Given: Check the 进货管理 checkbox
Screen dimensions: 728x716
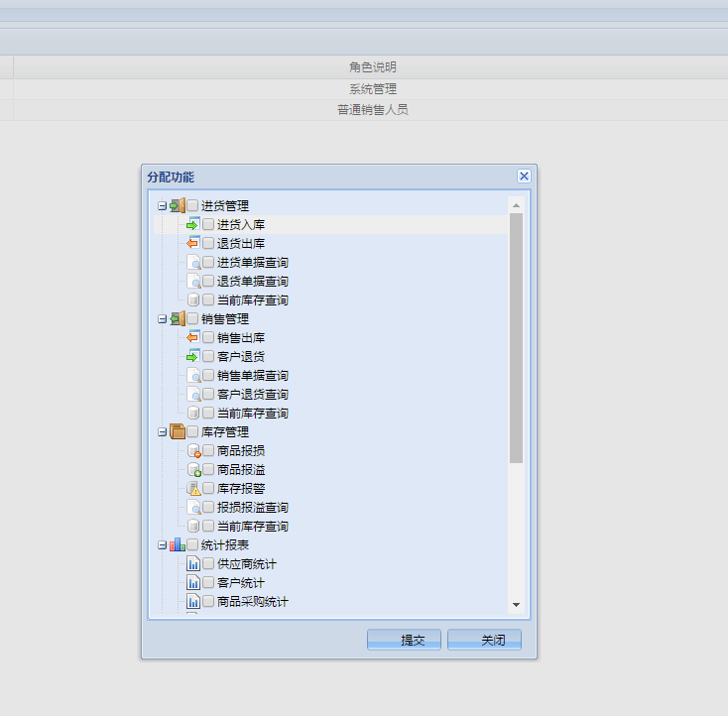Looking at the screenshot, I should (x=192, y=205).
